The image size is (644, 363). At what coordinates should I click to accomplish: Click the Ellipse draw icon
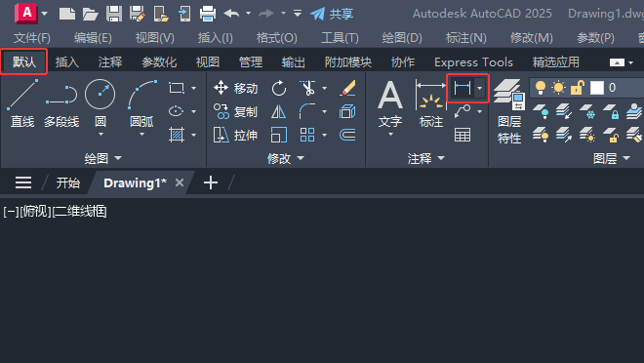pos(177,111)
